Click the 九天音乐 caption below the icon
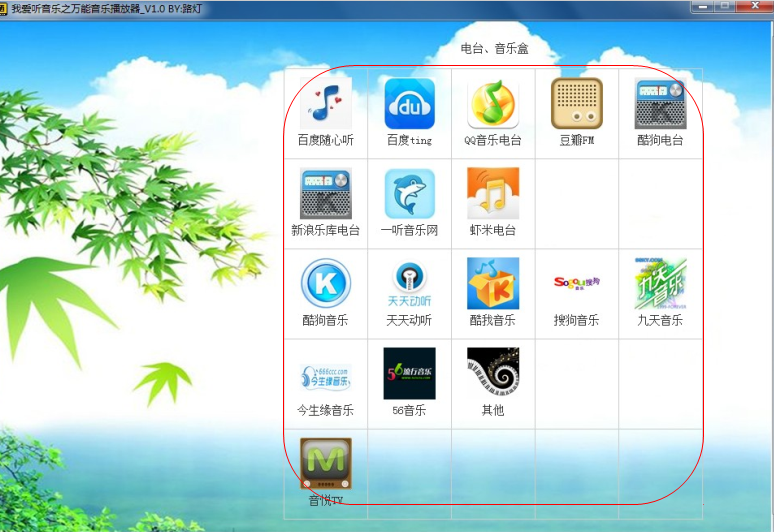Image resolution: width=774 pixels, height=532 pixels. 660,320
